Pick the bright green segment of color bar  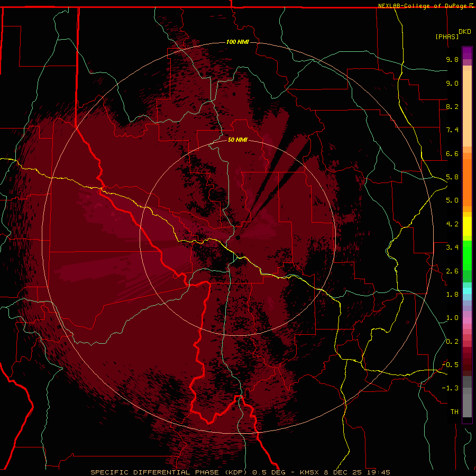point(467,255)
